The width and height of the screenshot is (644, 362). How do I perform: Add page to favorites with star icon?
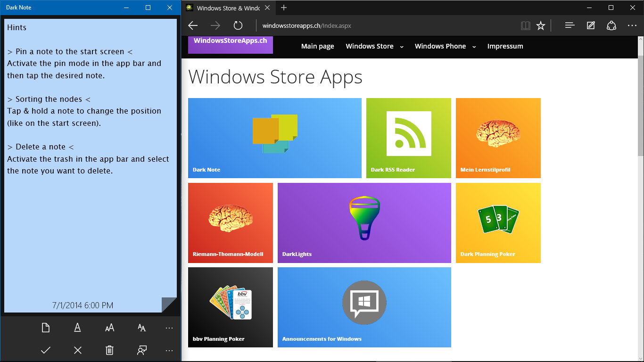[x=541, y=25]
